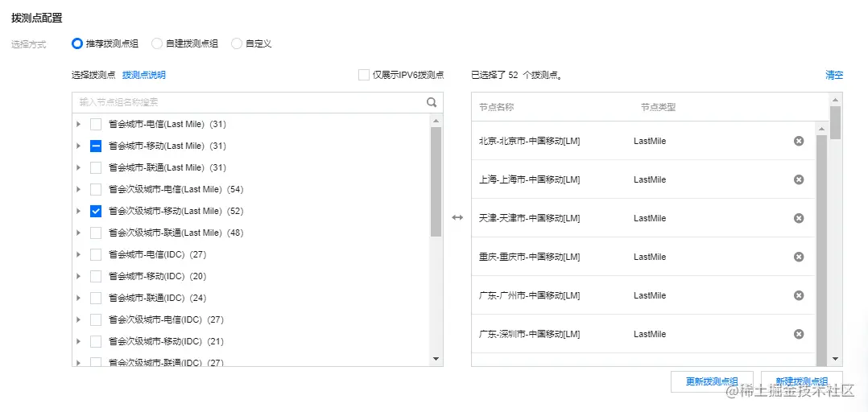Click 天津-天津市-中国移动[LM] node name

tap(530, 218)
